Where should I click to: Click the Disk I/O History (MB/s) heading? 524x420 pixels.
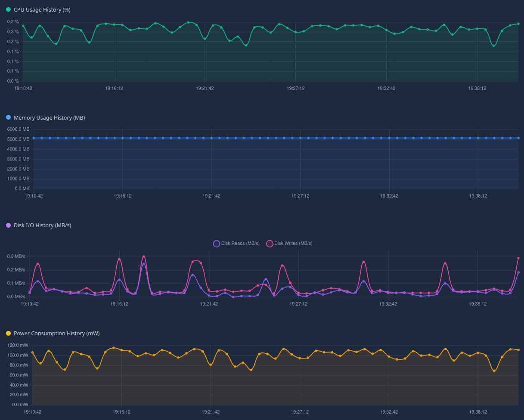pyautogui.click(x=42, y=225)
